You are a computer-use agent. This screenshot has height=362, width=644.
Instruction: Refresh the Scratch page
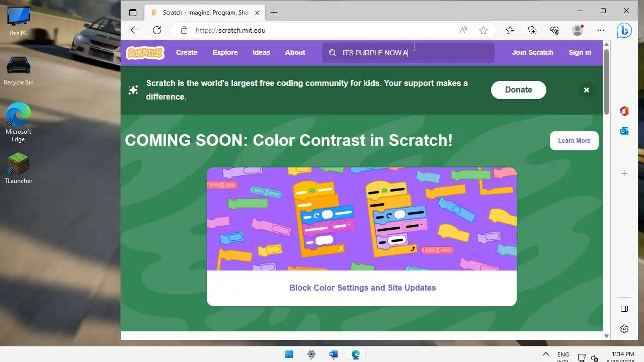click(157, 30)
